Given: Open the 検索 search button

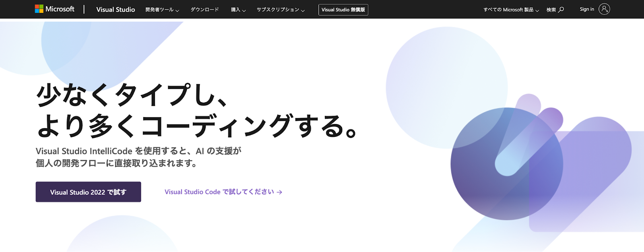Looking at the screenshot, I should point(555,10).
